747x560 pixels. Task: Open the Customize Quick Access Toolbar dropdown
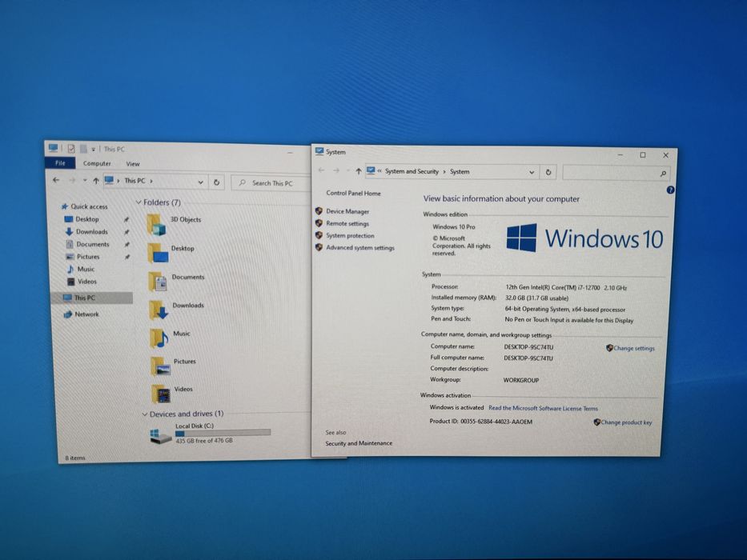[94, 150]
